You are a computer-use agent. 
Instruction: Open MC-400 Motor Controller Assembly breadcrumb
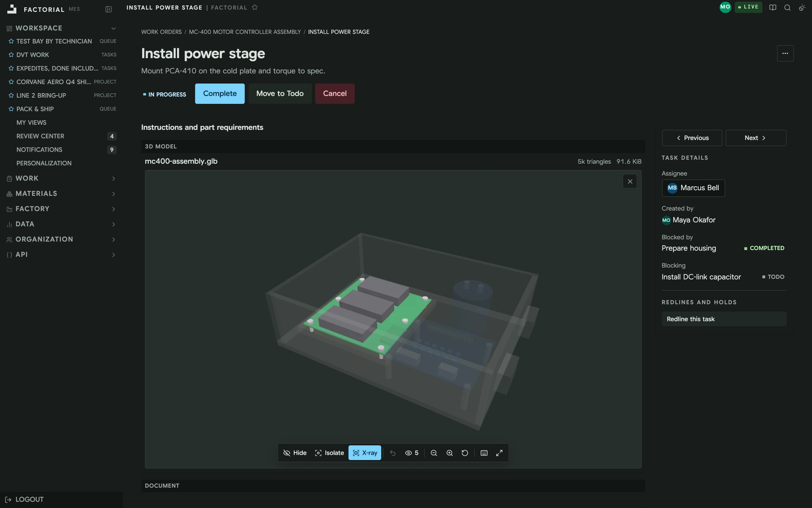(x=245, y=32)
